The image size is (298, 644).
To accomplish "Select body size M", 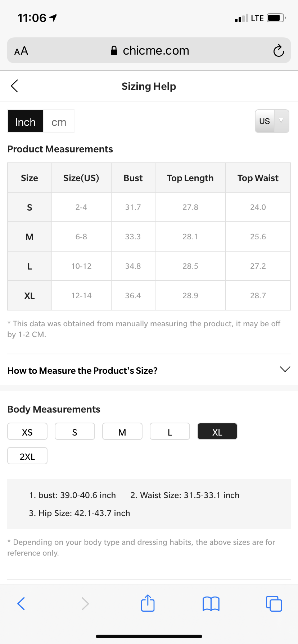I will point(122,432).
